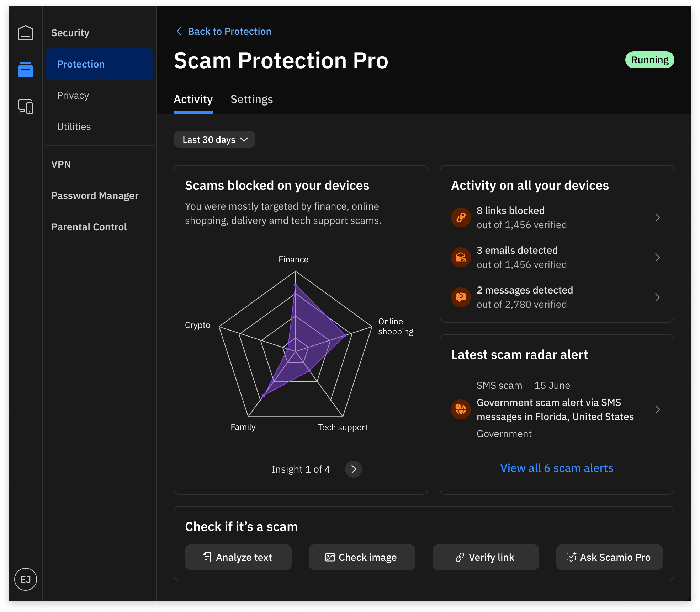Screen dimensions: 700x612
Task: Click the Finance point on radar chart
Action: coord(295,285)
